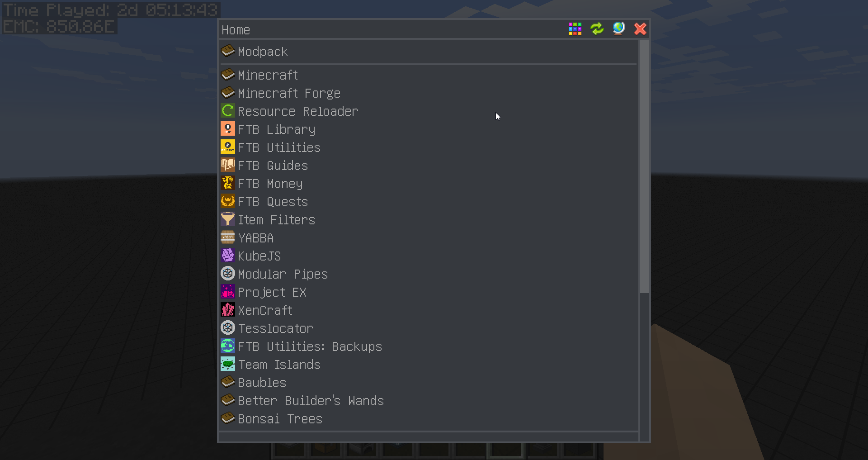Click the colorful grid icon in header
The image size is (868, 460).
pyautogui.click(x=575, y=29)
